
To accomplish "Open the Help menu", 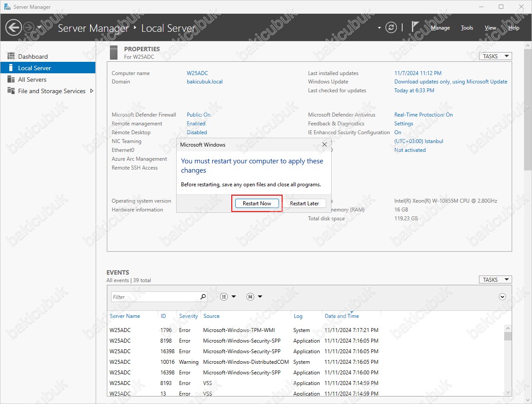I will pyautogui.click(x=513, y=27).
